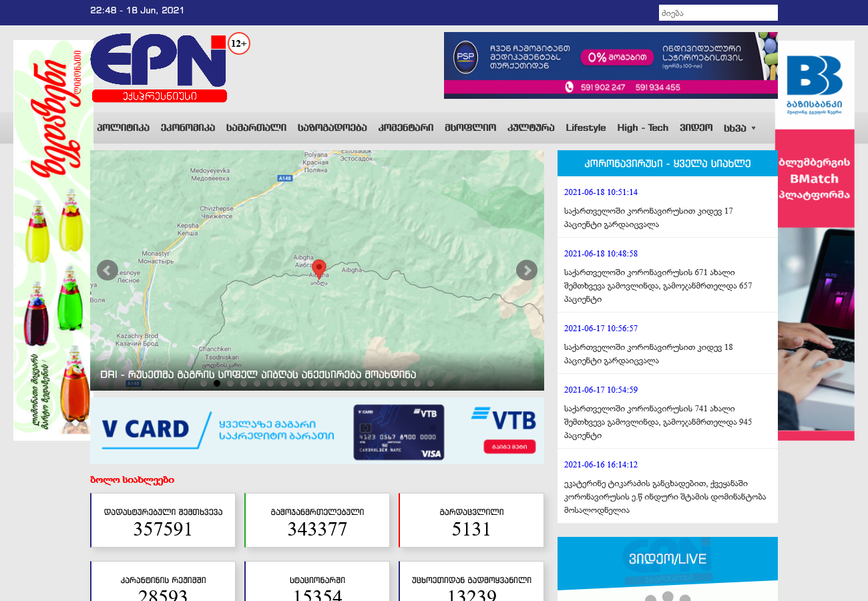Select the last carousel indicator dot
This screenshot has height=601, width=868.
coord(431,383)
